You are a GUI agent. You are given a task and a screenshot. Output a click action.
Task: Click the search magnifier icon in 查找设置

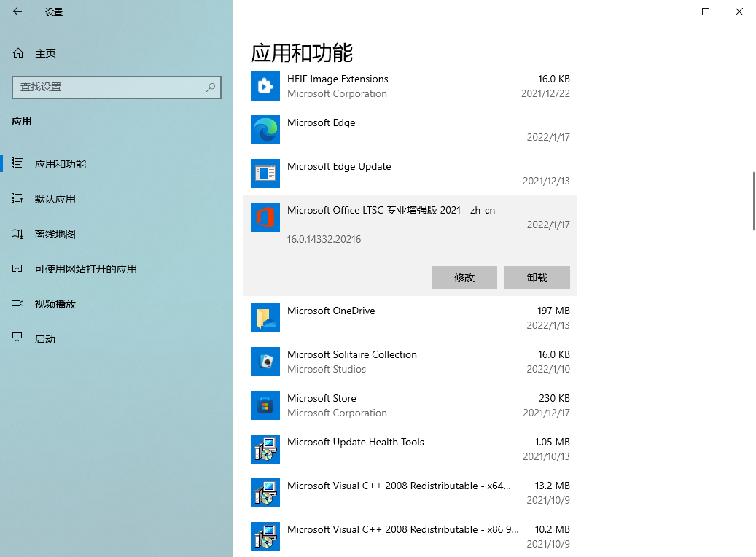[211, 87]
